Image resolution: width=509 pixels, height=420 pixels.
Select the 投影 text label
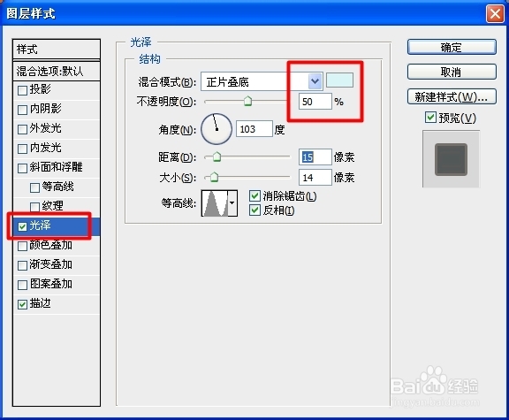tap(41, 88)
